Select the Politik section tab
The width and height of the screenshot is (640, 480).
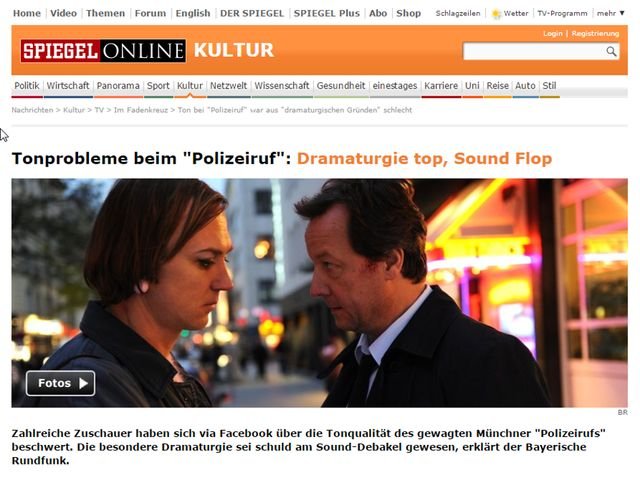(27, 86)
